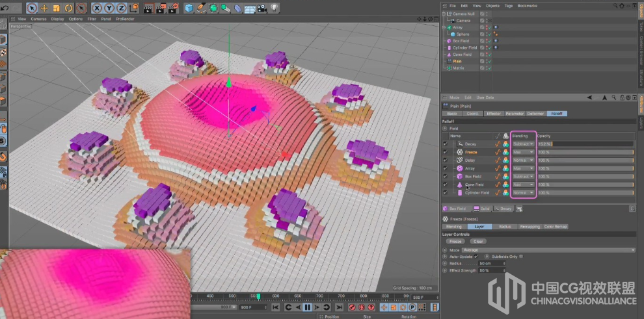Open Cone Field blending dropdown

(x=523, y=185)
